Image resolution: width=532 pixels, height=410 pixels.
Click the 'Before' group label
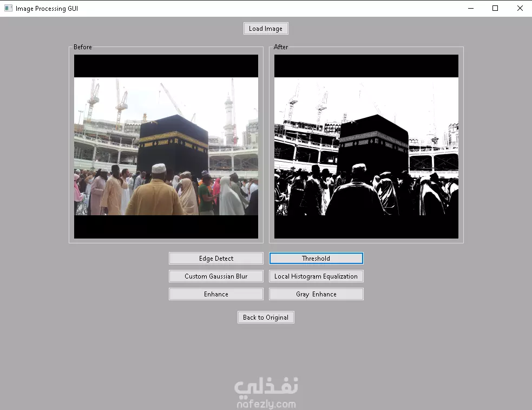coord(83,47)
